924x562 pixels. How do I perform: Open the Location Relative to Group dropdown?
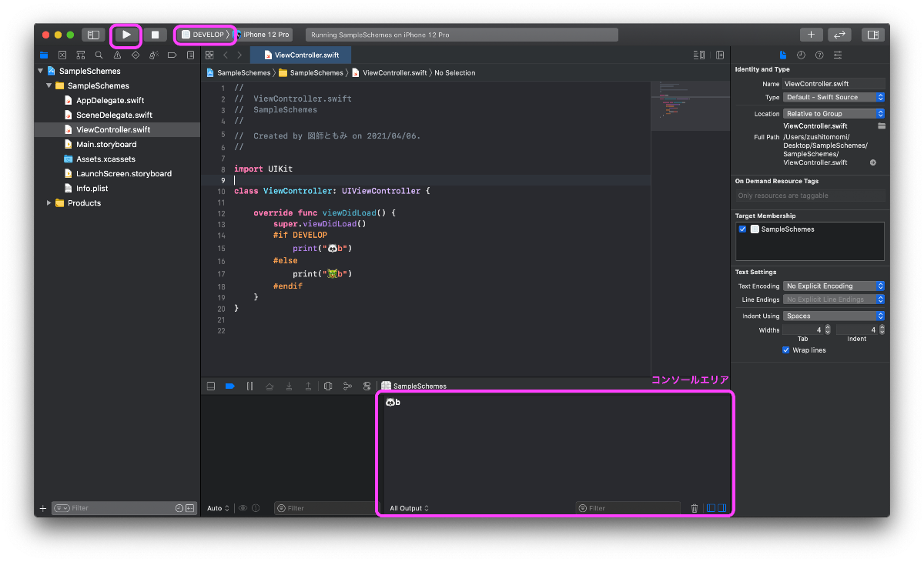click(x=834, y=114)
